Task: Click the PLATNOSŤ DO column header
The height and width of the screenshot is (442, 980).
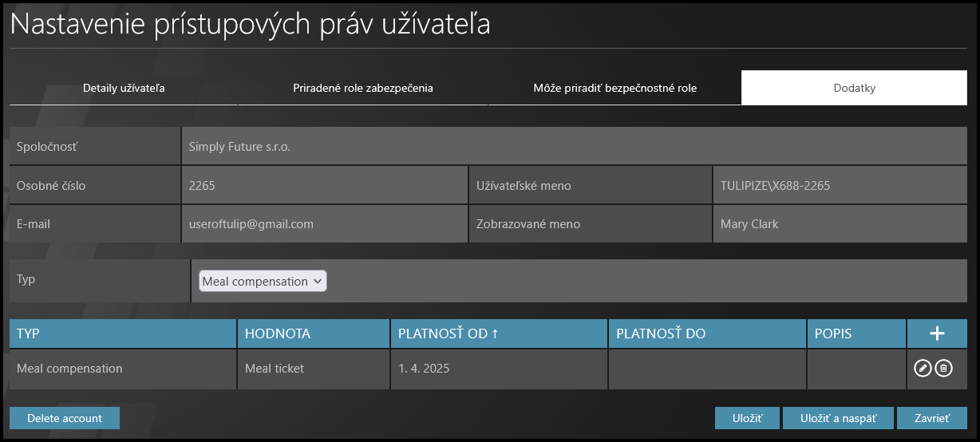Action: pos(661,333)
